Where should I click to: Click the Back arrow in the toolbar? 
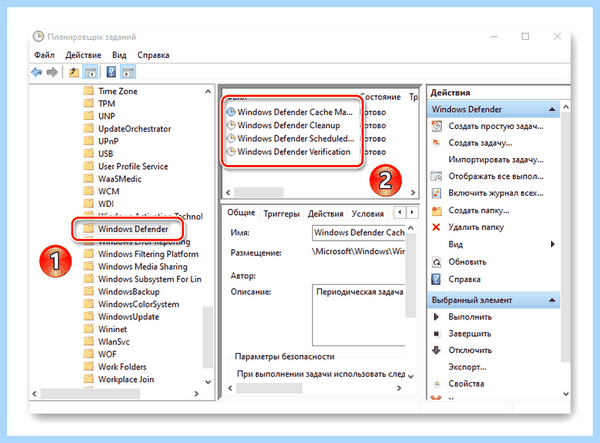click(37, 72)
